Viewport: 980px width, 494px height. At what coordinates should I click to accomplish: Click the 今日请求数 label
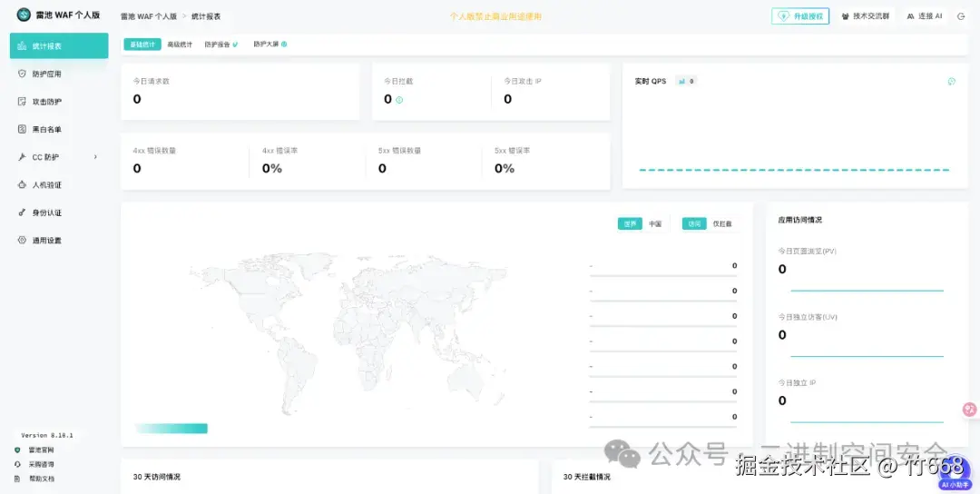151,82
